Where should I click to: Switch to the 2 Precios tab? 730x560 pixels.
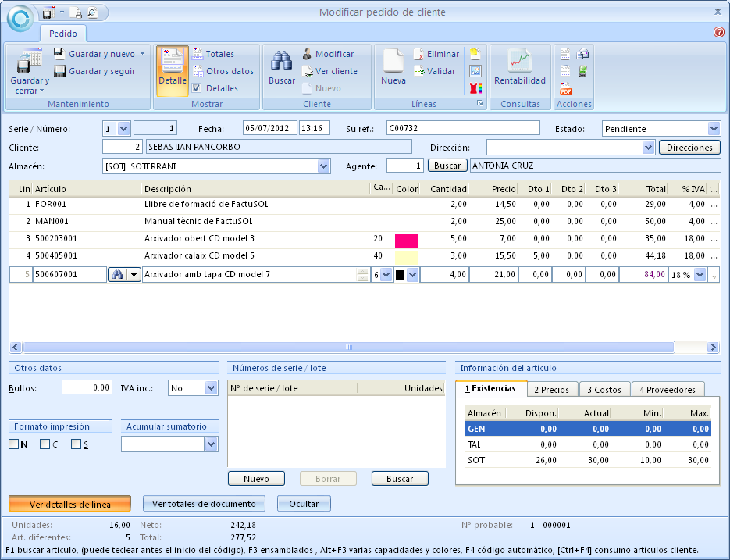pos(550,389)
